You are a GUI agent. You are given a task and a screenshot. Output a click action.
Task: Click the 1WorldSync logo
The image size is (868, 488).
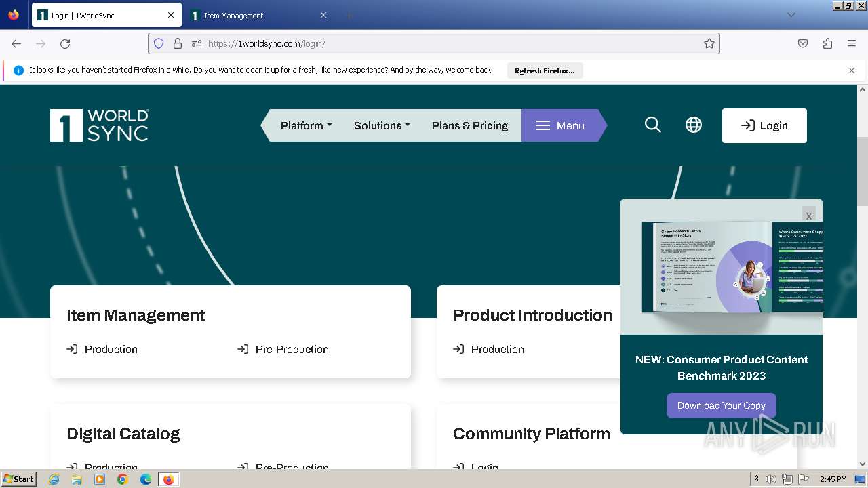(99, 125)
